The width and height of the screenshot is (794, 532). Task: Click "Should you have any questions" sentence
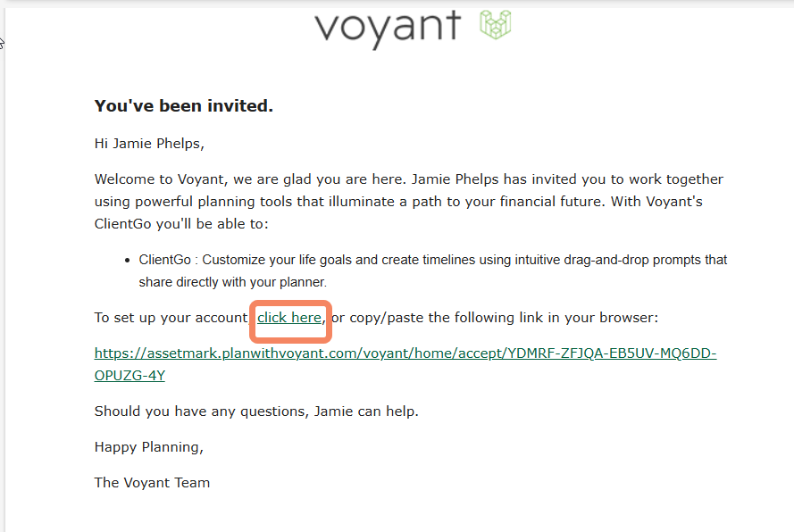point(202,411)
